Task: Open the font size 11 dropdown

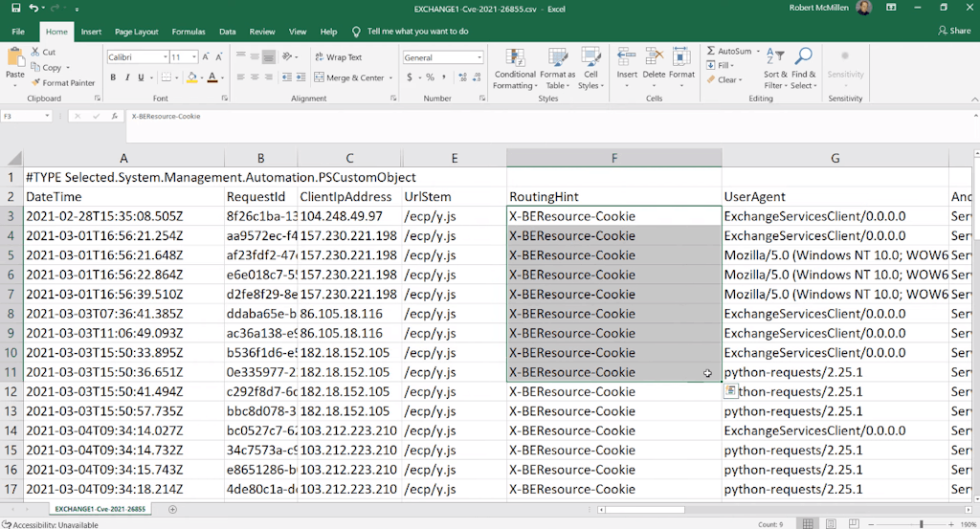Action: point(194,56)
